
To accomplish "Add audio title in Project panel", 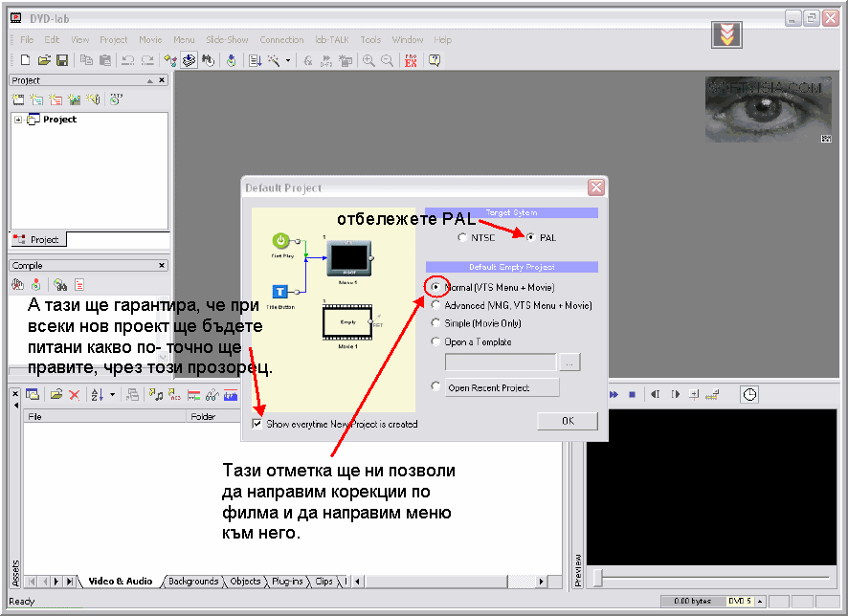I will pos(93,99).
